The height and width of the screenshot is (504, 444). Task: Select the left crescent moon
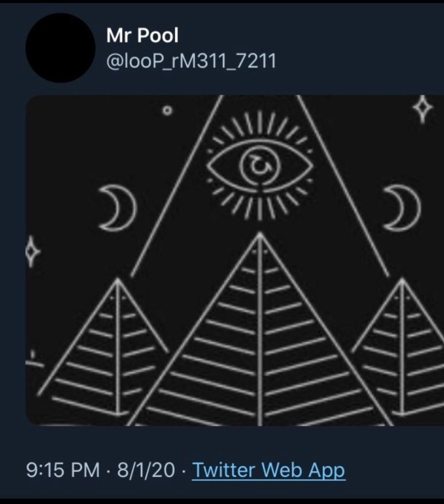(x=118, y=208)
